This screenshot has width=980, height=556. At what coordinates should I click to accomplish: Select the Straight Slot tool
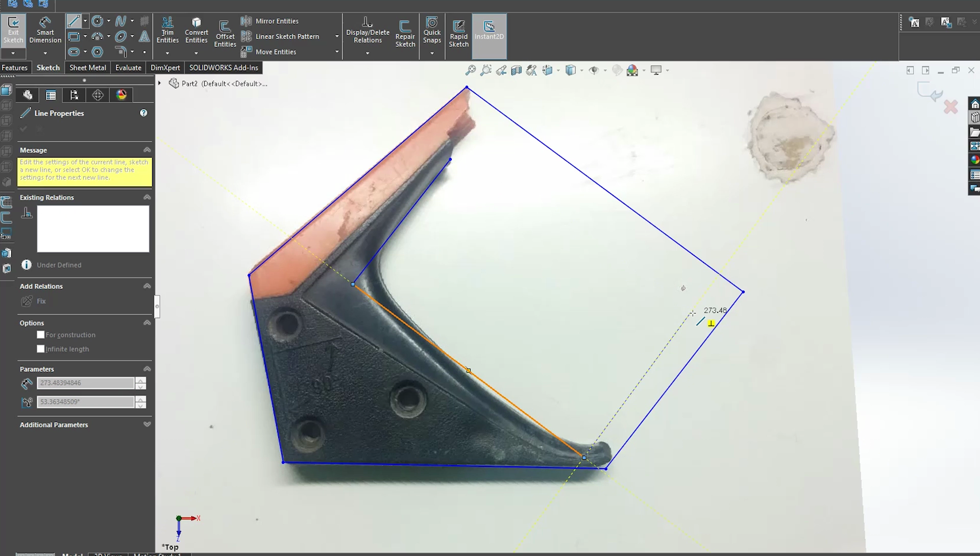pos(73,52)
